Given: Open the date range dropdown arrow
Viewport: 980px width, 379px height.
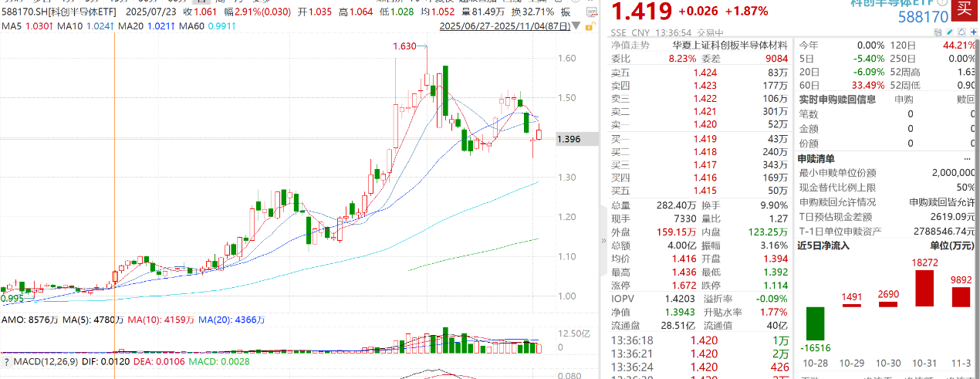Looking at the screenshot, I should 576,27.
